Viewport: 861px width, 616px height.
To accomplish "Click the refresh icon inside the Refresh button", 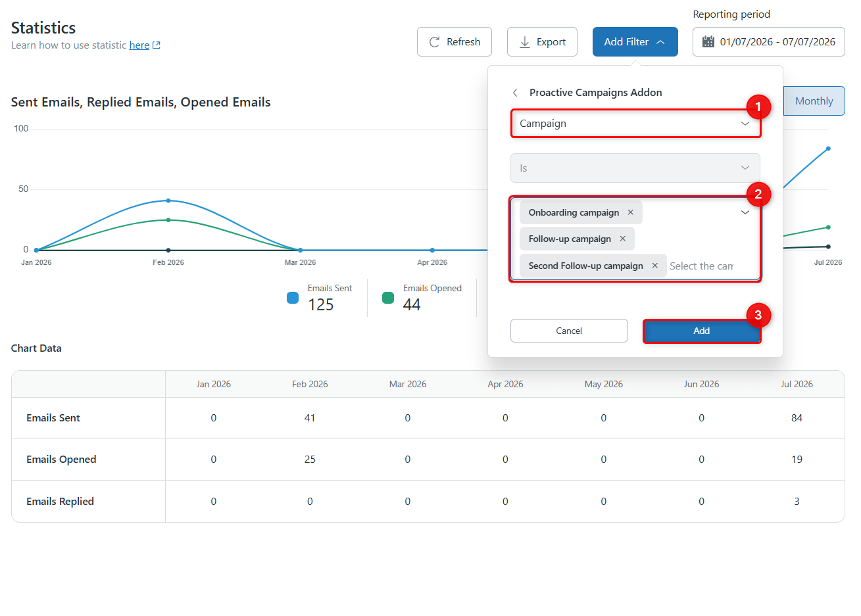I will [x=434, y=42].
